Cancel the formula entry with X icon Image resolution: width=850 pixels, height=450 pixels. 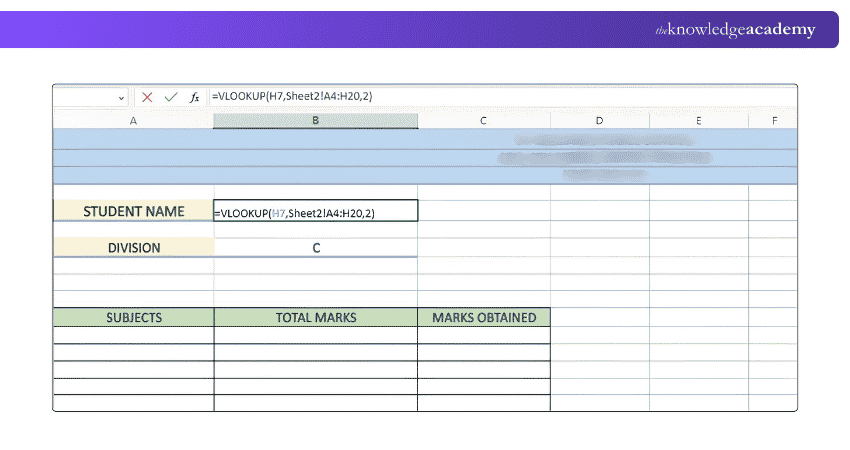pos(147,97)
